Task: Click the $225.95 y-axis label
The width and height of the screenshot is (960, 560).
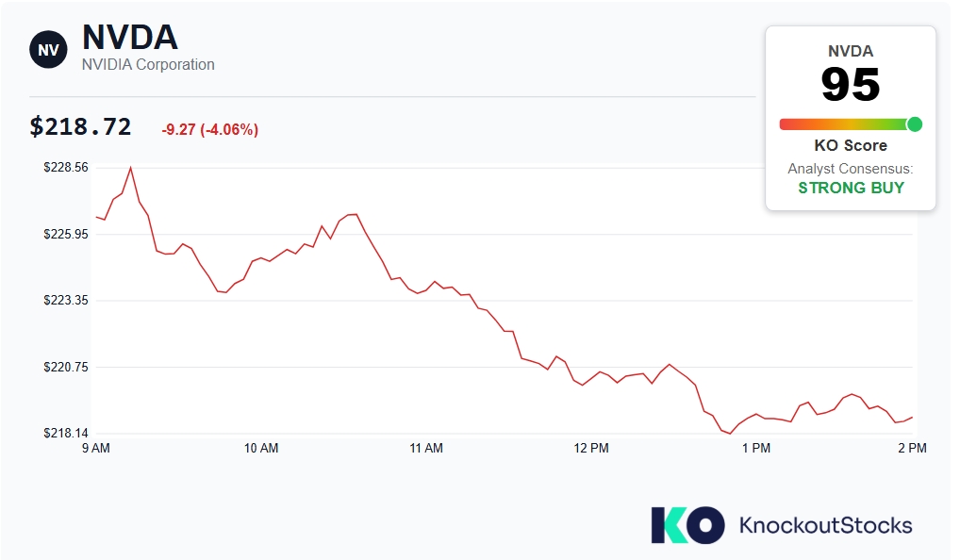Action: pyautogui.click(x=65, y=234)
